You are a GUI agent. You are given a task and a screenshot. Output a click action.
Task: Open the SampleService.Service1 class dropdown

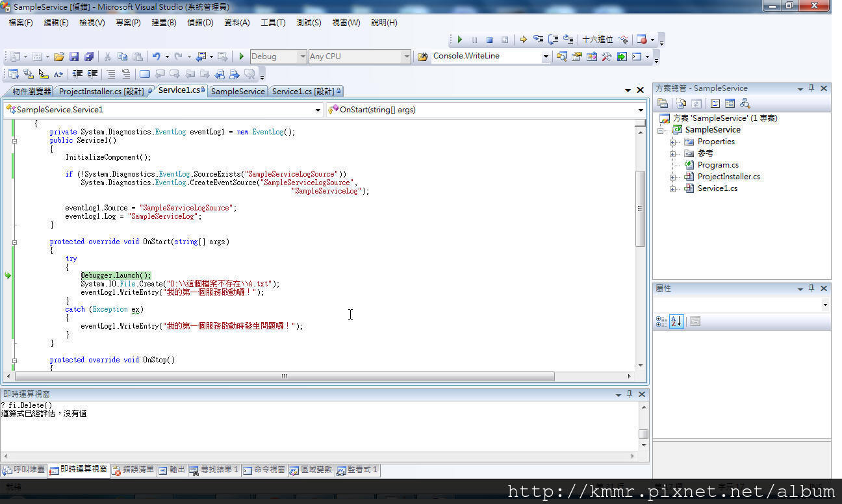[x=318, y=110]
